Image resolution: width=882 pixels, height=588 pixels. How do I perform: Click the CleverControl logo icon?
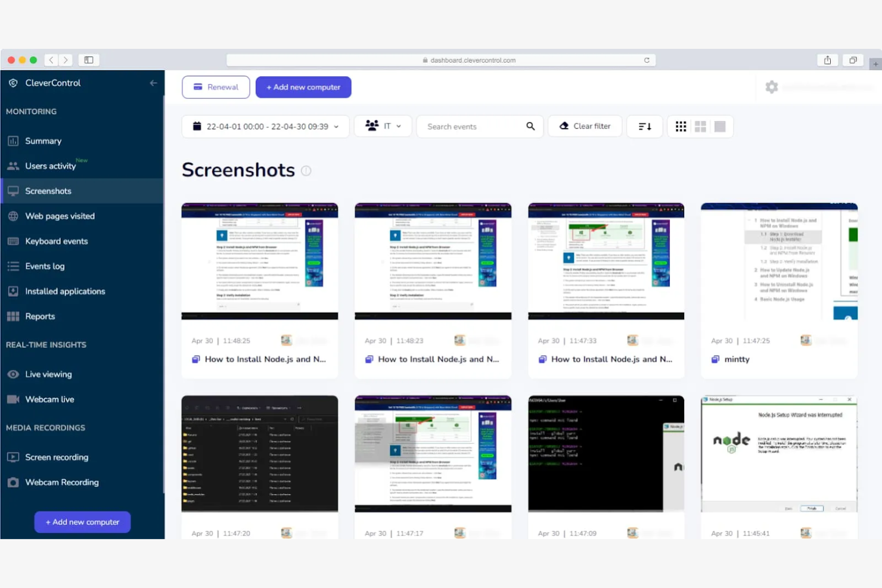tap(13, 83)
